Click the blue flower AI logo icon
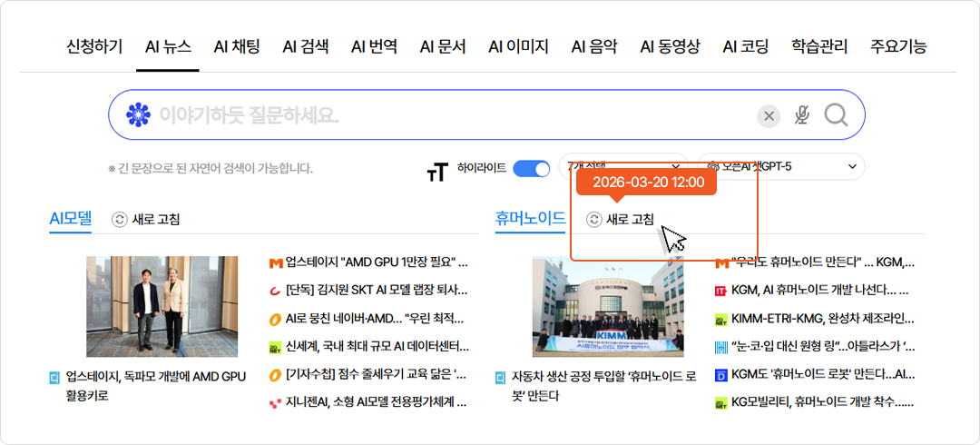The image size is (980, 445). [138, 115]
